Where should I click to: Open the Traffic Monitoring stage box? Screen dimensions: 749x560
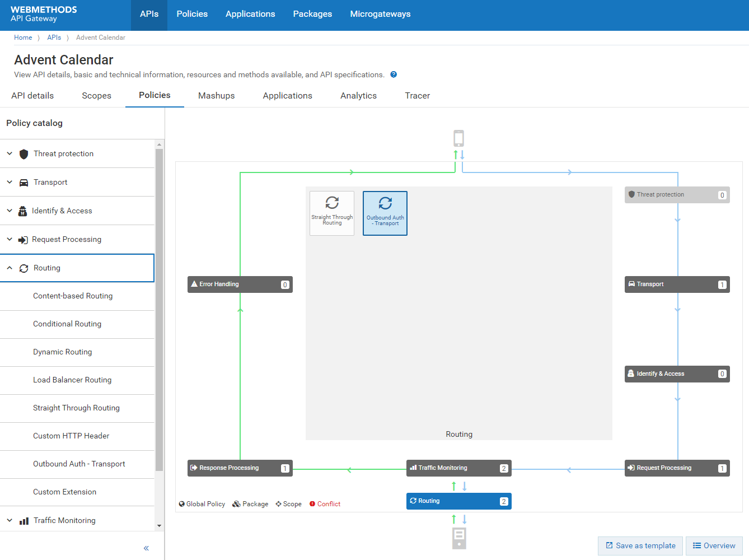(458, 468)
